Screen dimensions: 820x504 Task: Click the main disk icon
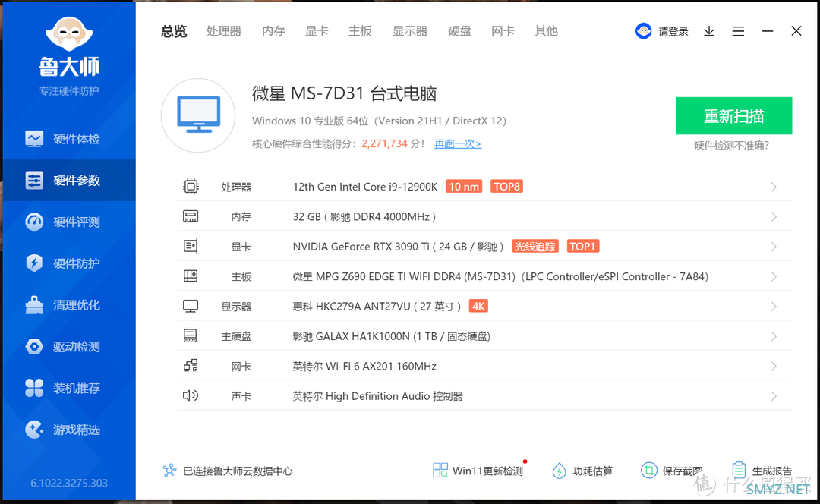point(191,335)
